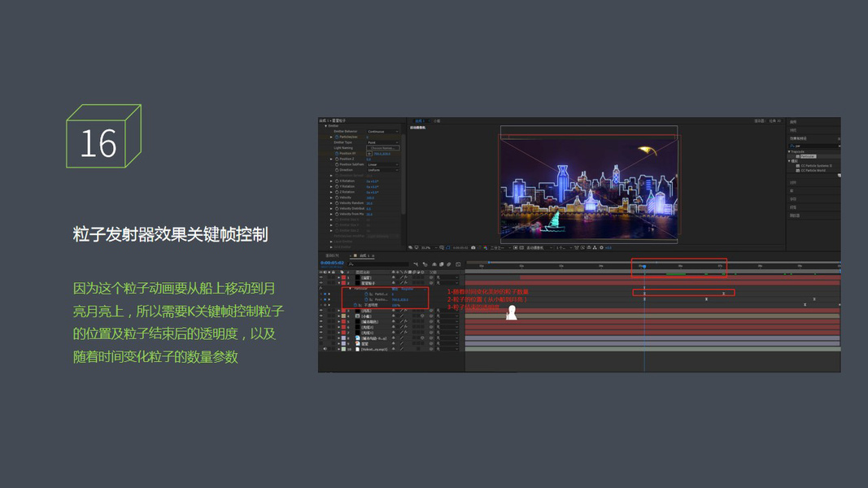
Task: Toggle visibility of layer 7
Action: (x=321, y=333)
